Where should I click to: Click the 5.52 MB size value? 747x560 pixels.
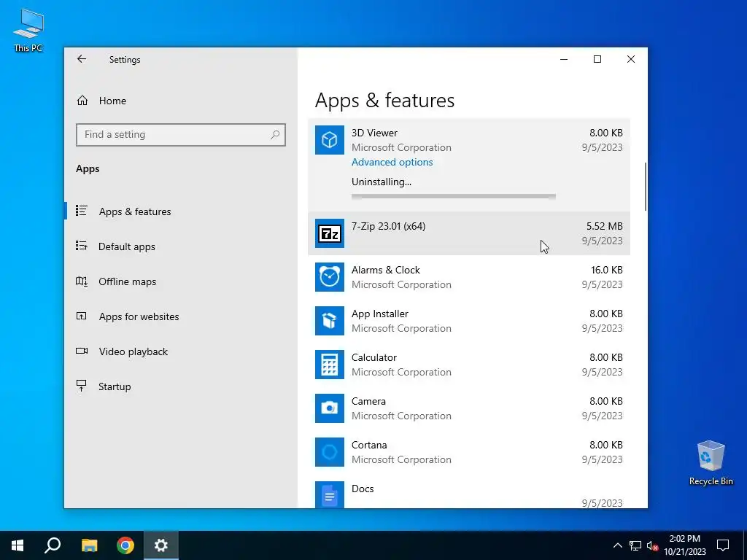(604, 226)
